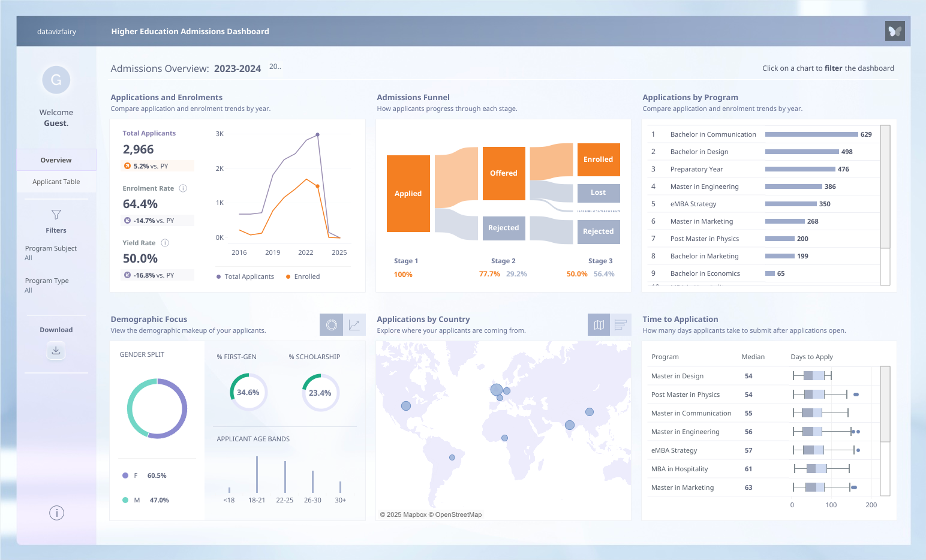Select the Overview tab in the sidebar
Screen dimensions: 926x560
pyautogui.click(x=56, y=160)
